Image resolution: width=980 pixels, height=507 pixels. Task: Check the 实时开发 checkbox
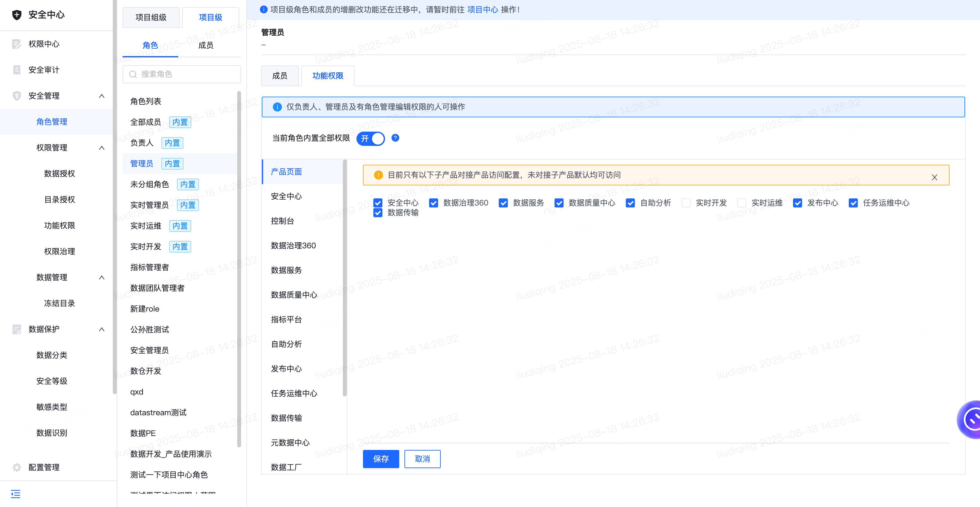pyautogui.click(x=686, y=203)
